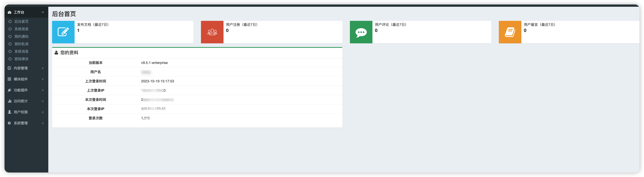Click the circle icon beside 我的私信
Screen dimensions: 644x177
click(10, 44)
